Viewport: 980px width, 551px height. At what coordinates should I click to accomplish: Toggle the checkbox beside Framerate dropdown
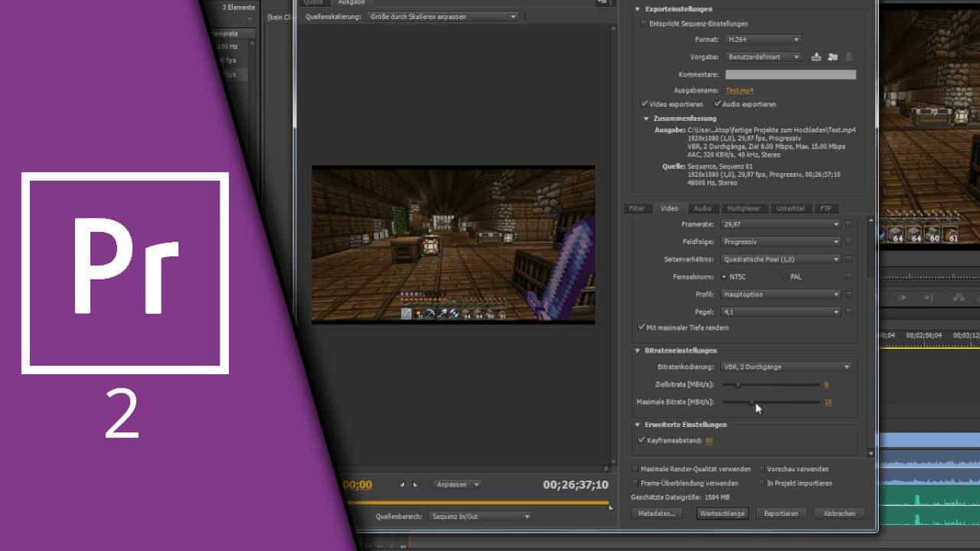click(x=848, y=224)
